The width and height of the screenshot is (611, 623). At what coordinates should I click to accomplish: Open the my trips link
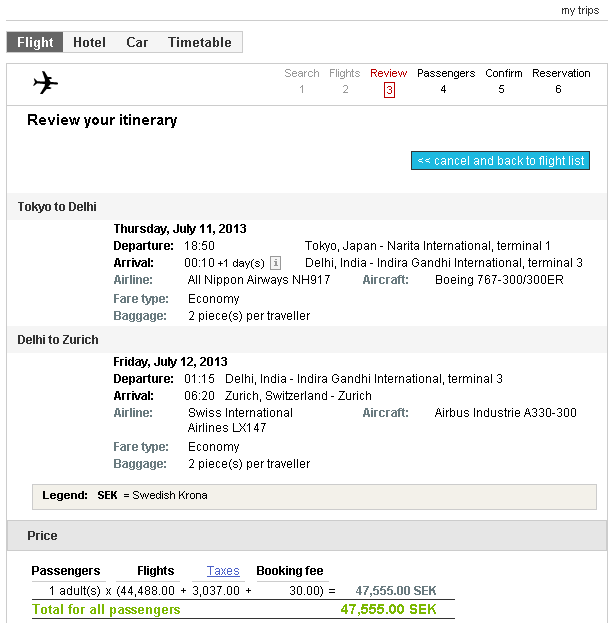[x=580, y=10]
